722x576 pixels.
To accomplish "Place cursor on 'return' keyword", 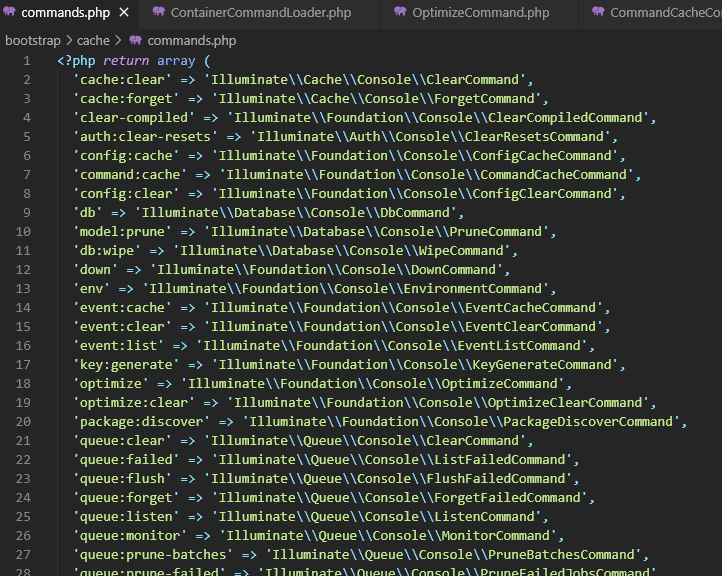I will (x=126, y=61).
